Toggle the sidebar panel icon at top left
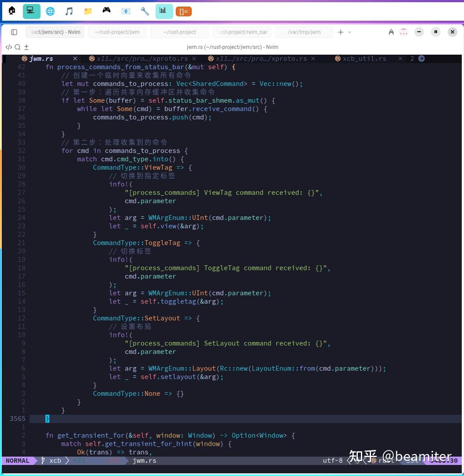Image resolution: width=464 pixels, height=476 pixels. 14,32
